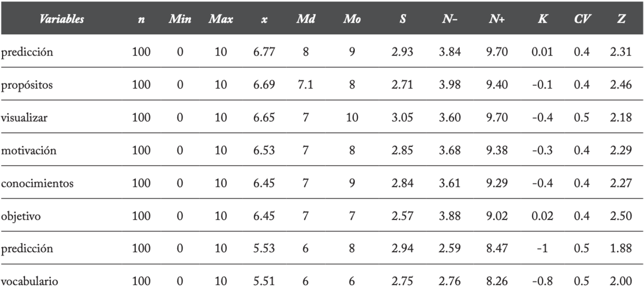Select the vocabulario row label
Viewport: 644px width, 295px height.
click(28, 282)
